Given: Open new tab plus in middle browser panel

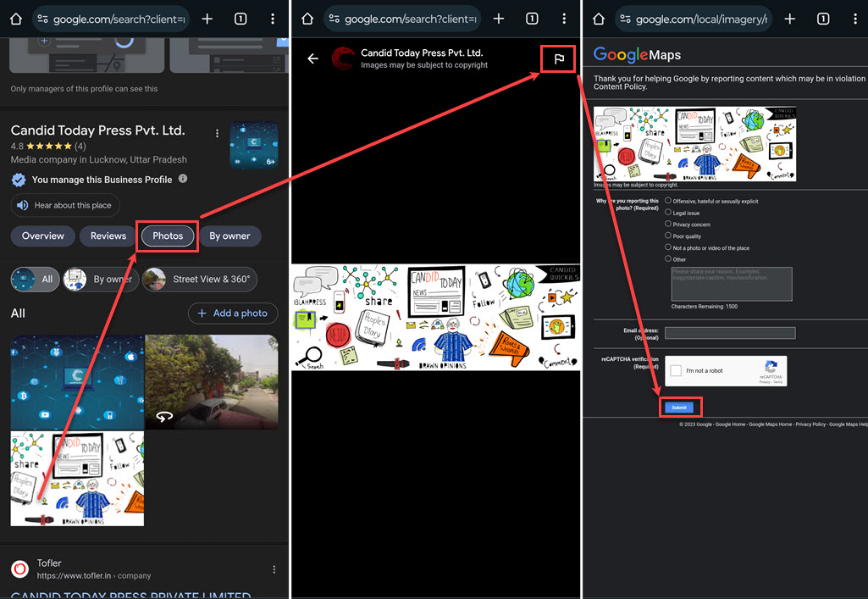Looking at the screenshot, I should coord(498,19).
